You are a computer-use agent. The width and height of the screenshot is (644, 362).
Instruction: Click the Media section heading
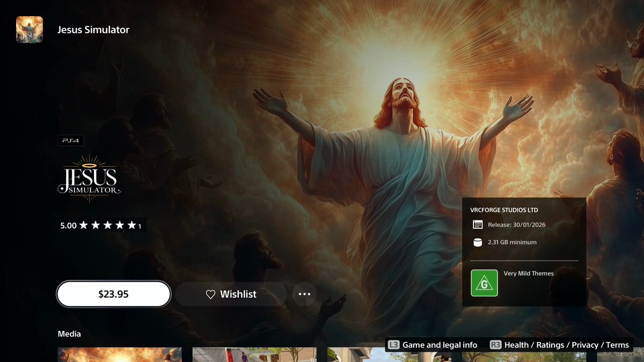click(x=69, y=334)
